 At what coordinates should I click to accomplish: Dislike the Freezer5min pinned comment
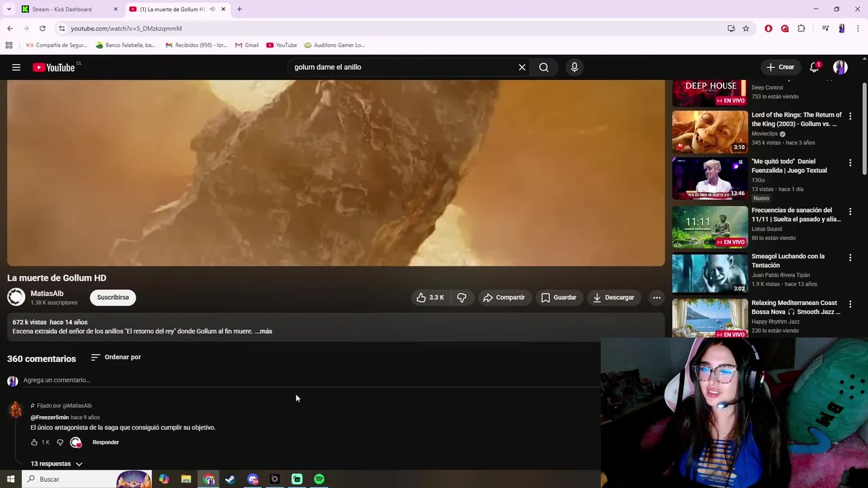60,443
